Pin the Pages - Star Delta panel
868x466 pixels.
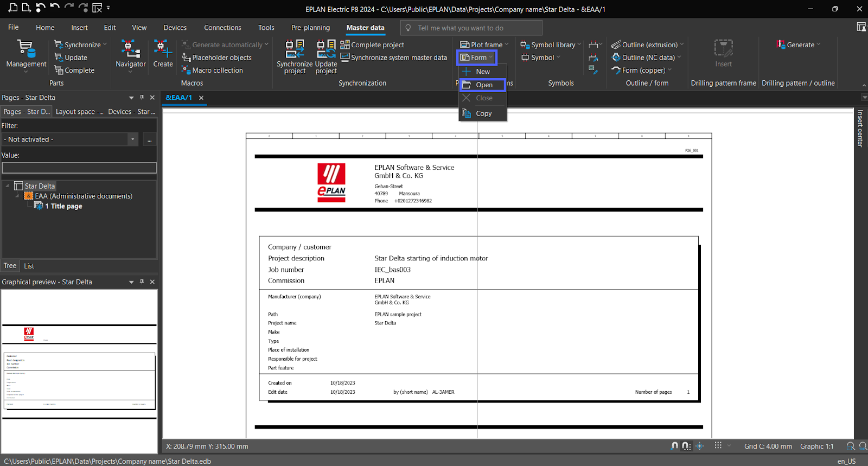coord(142,98)
